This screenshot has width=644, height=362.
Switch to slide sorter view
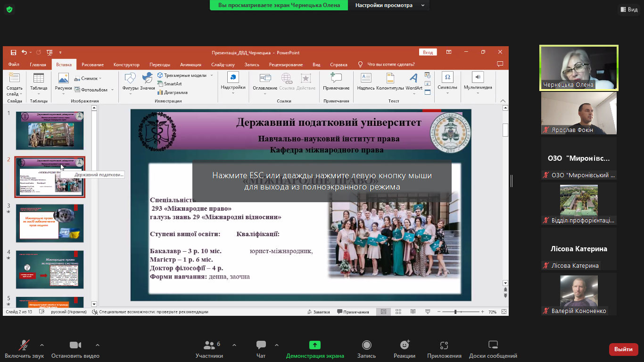pyautogui.click(x=398, y=312)
